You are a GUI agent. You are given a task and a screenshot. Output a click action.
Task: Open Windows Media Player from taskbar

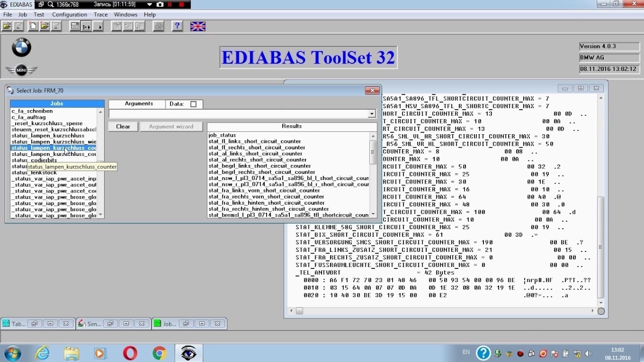click(x=100, y=353)
